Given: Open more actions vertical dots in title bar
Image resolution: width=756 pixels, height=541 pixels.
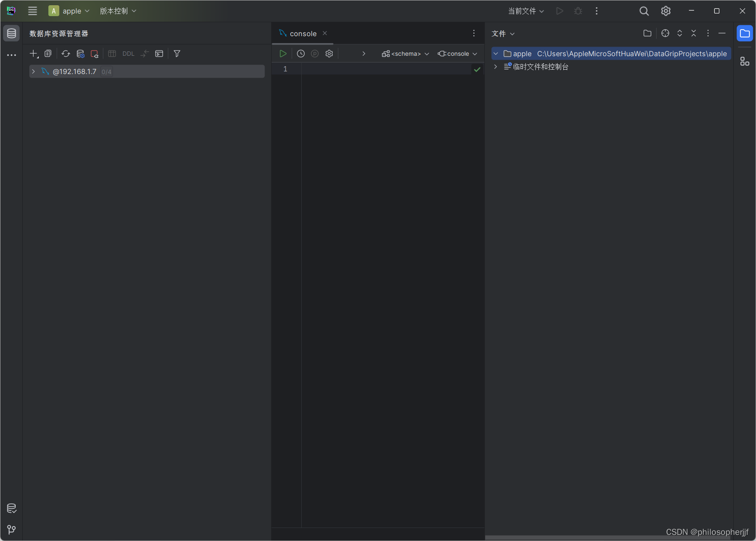Looking at the screenshot, I should pos(597,11).
